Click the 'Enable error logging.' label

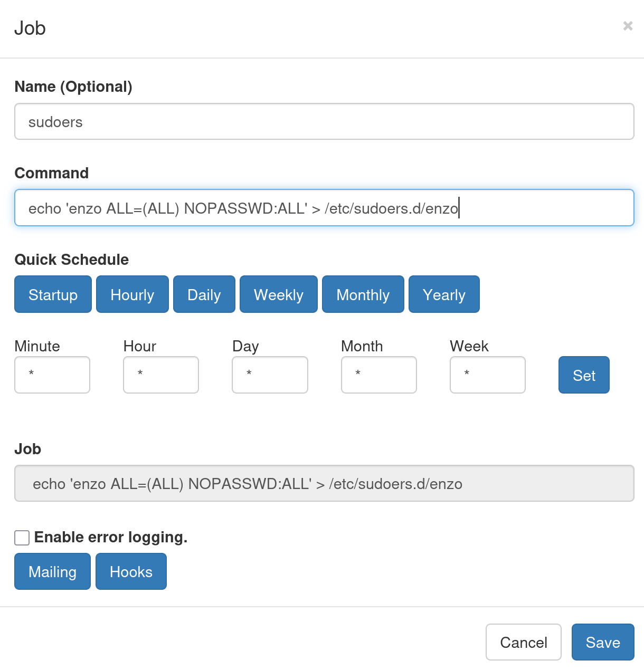click(x=111, y=537)
